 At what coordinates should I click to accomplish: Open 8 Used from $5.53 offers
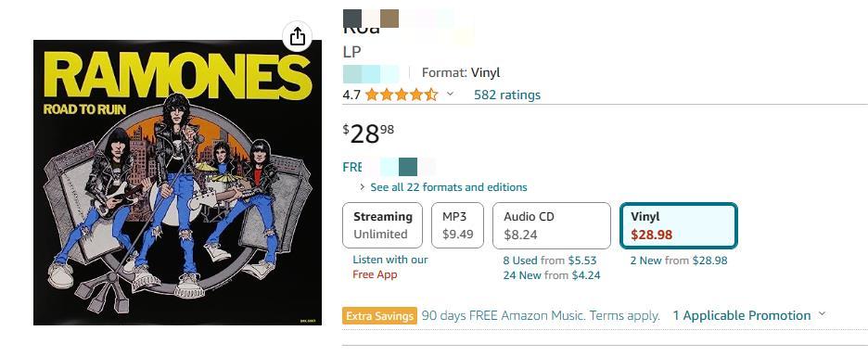550,261
